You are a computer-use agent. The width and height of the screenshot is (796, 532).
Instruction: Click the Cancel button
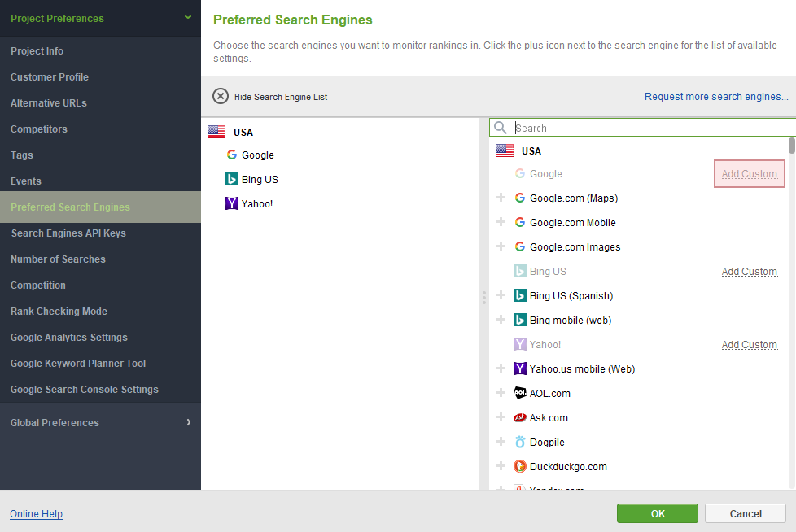[x=746, y=513]
